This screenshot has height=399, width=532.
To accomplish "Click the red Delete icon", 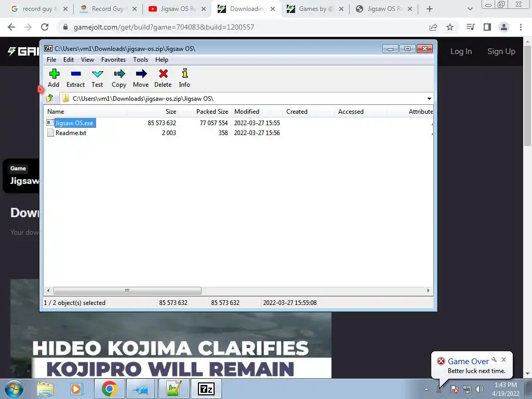I will (163, 78).
